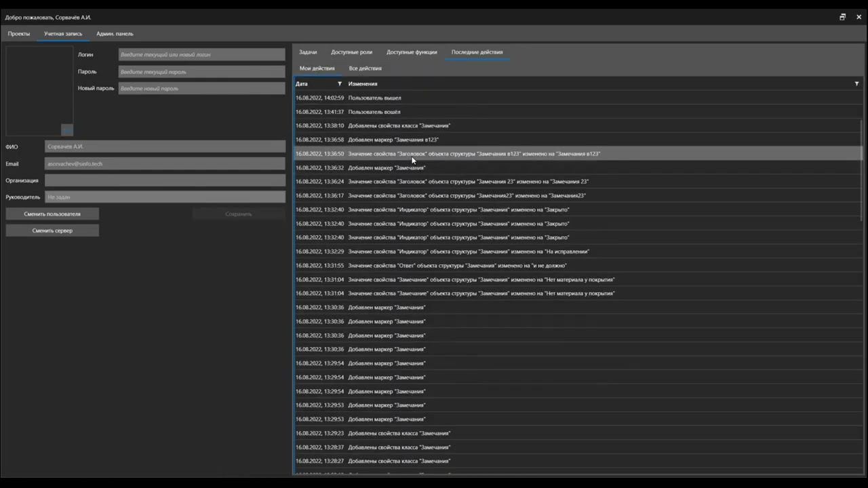
Task: Sort by the Дата column header
Action: pyautogui.click(x=302, y=84)
